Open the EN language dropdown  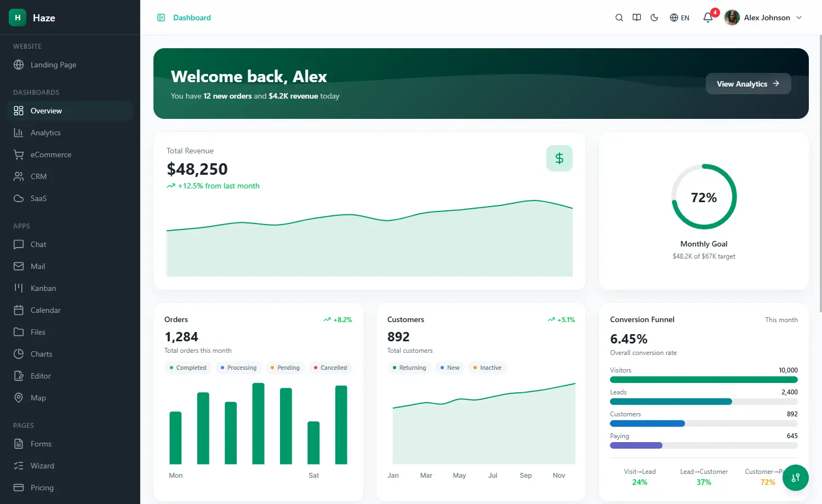[x=680, y=18]
